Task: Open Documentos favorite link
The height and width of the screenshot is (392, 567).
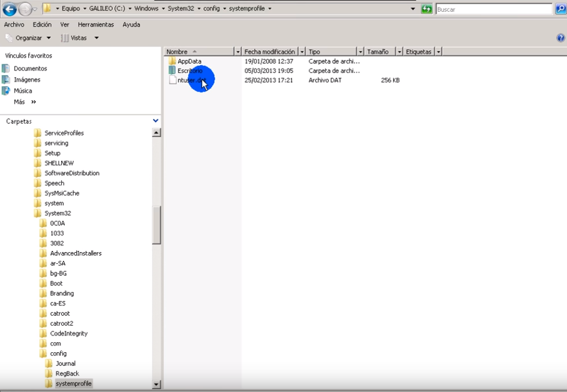Action: click(x=30, y=69)
